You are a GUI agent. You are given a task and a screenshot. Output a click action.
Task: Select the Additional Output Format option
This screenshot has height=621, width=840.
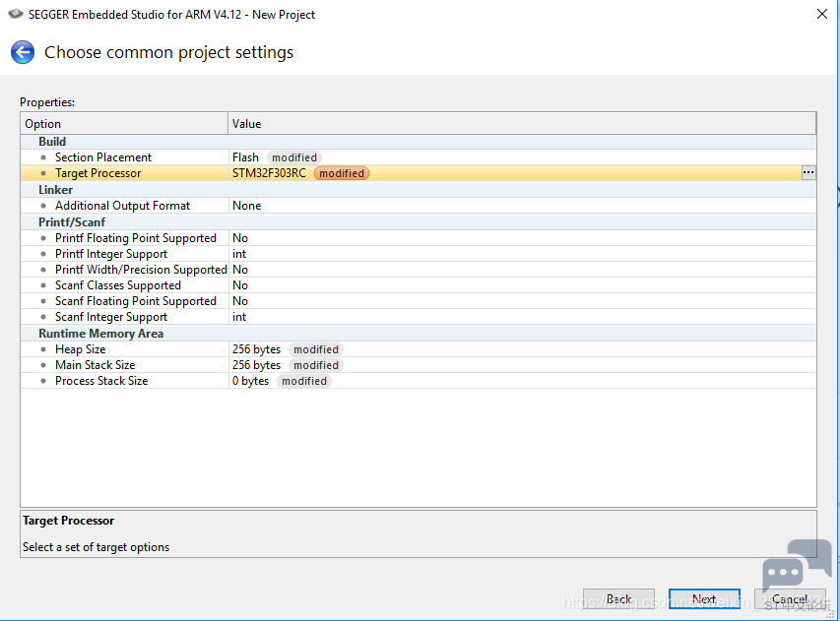[x=122, y=206]
